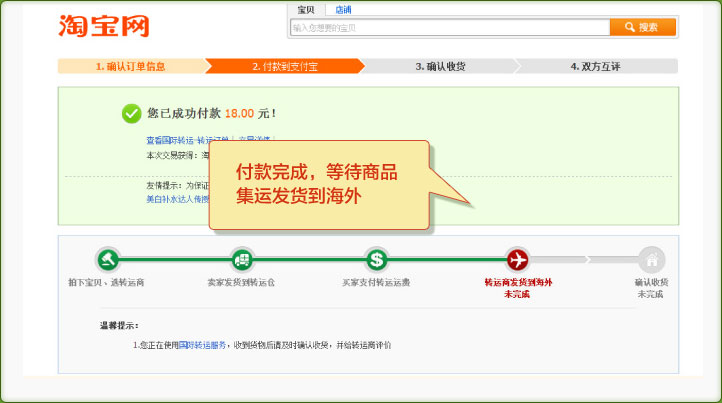Open the 国际转运服务 link
Viewport: 722px width, 403px height.
(202, 345)
